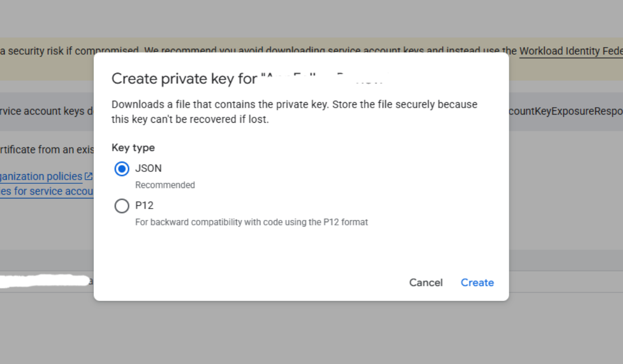Select the P12 radio button
The width and height of the screenshot is (623, 364).
click(x=122, y=206)
